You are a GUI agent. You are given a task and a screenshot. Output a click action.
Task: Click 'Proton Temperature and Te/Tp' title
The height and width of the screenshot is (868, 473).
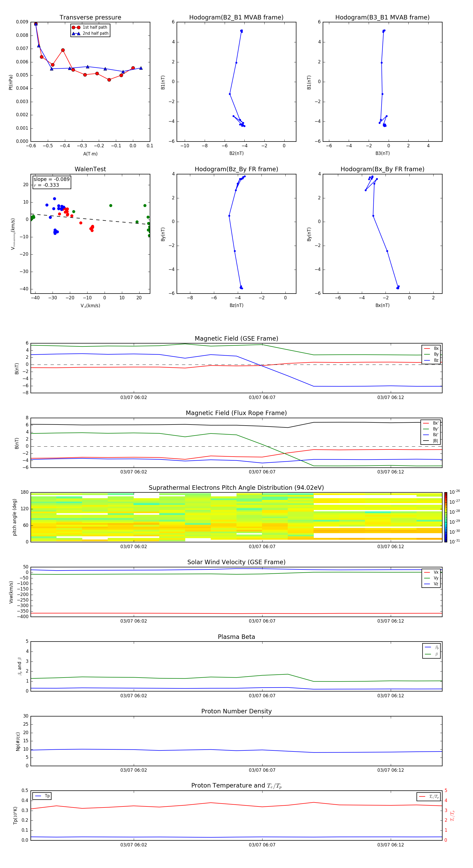coord(236,786)
